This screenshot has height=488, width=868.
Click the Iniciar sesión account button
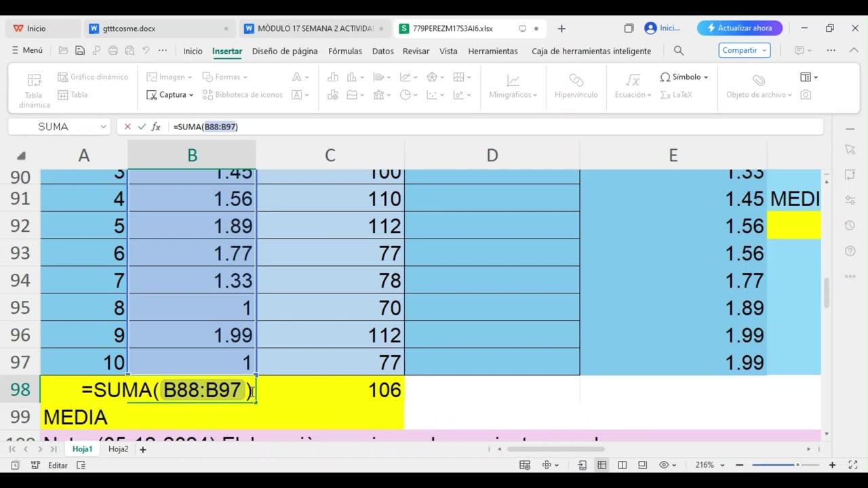[663, 28]
